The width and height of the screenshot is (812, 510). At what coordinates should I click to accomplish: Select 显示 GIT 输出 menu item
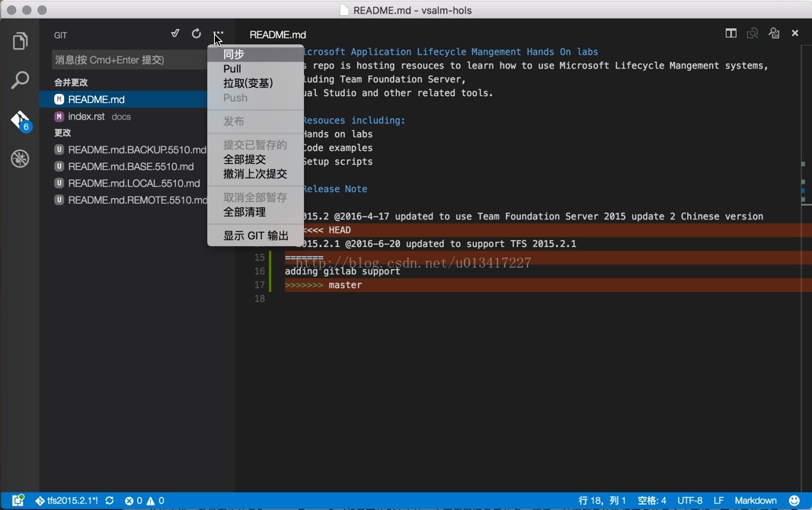(x=255, y=236)
